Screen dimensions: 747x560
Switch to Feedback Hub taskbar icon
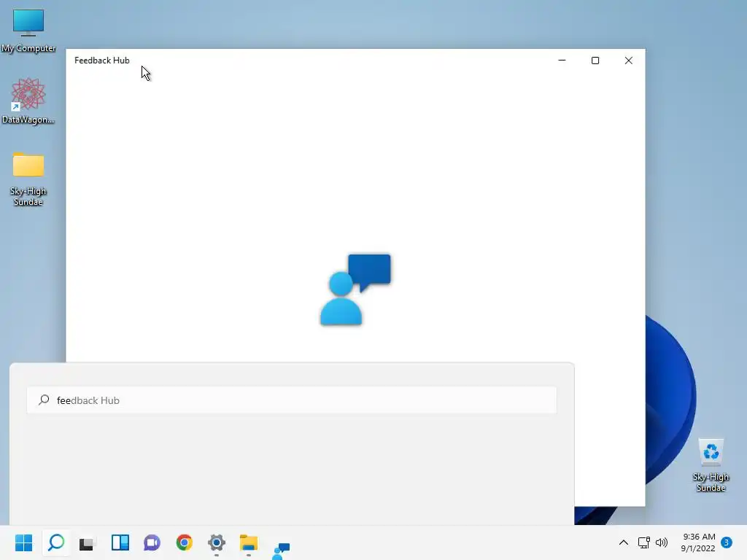(x=281, y=551)
